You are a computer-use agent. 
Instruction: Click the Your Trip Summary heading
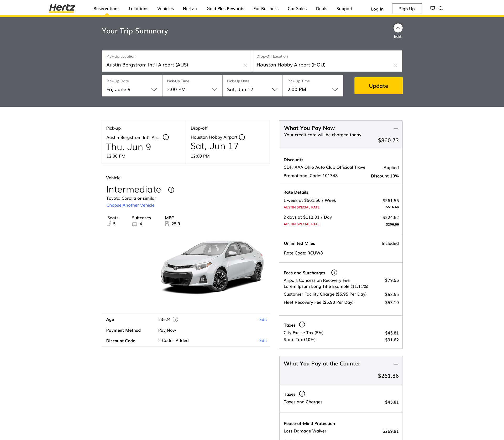point(135,31)
